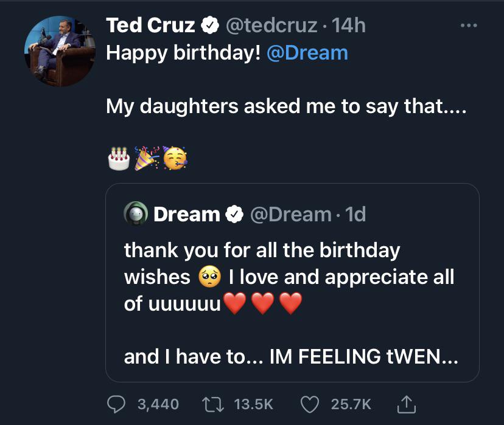504x425 pixels.
Task: Click the blue @Dream mention link
Action: pos(307,53)
